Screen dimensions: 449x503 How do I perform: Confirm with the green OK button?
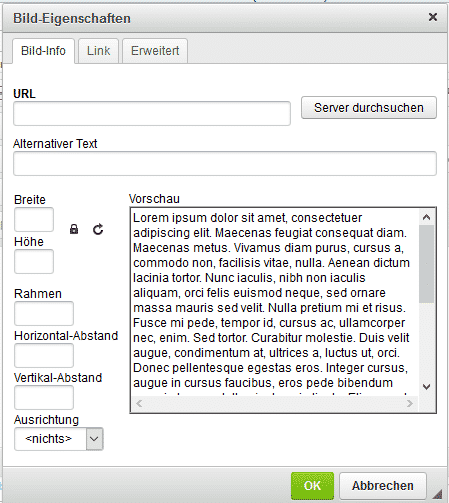[x=312, y=486]
